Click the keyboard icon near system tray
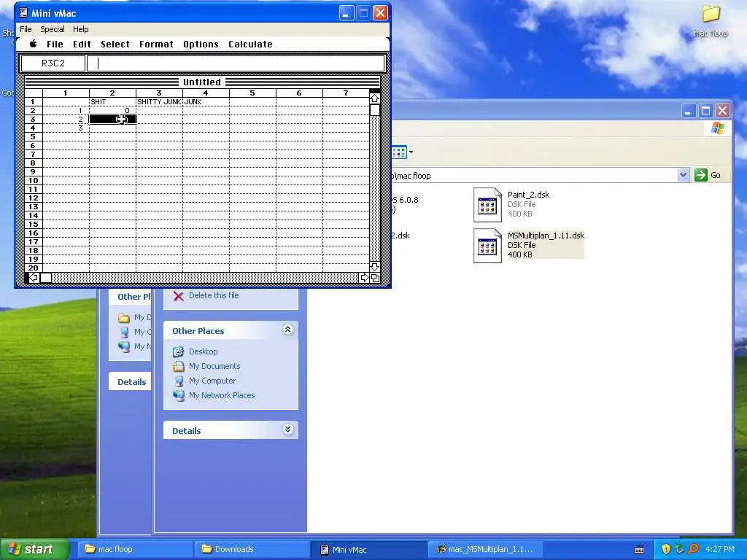Screen dimensions: 747x560 tap(639, 550)
